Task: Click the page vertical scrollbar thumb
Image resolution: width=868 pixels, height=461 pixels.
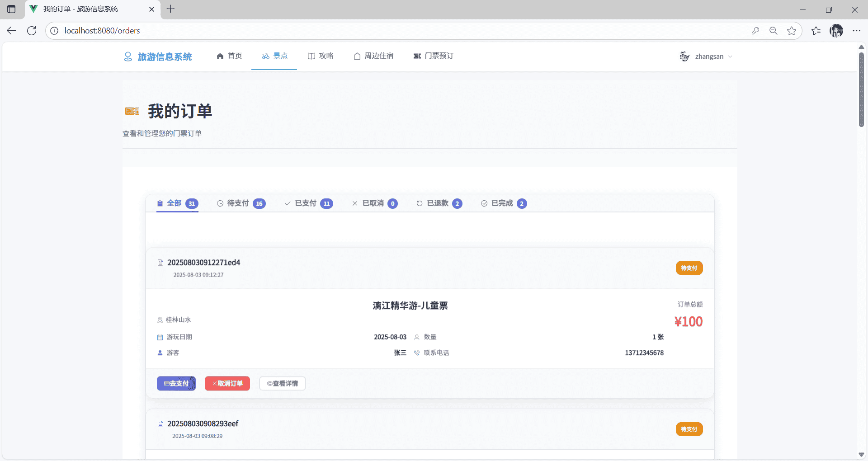Action: click(862, 89)
